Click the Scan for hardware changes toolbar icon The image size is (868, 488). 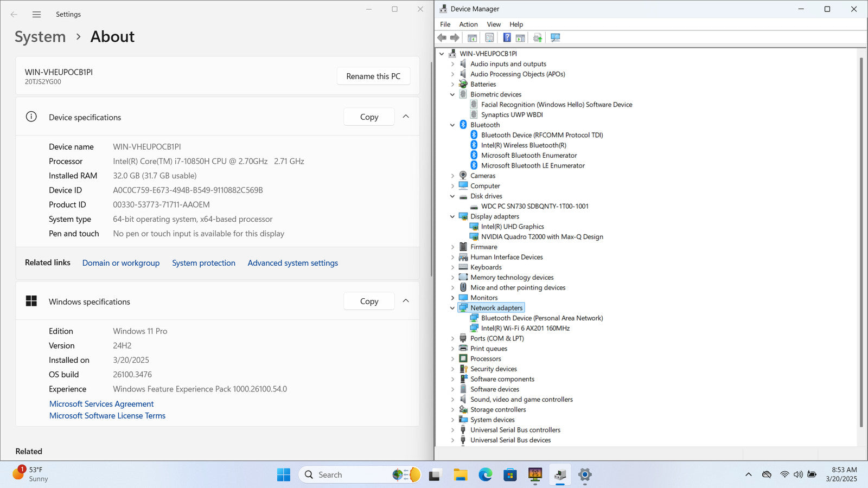coord(555,37)
